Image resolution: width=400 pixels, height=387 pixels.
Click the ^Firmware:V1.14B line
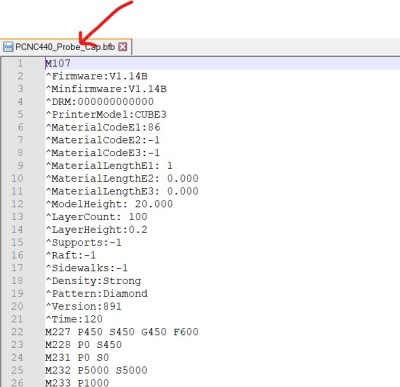96,76
